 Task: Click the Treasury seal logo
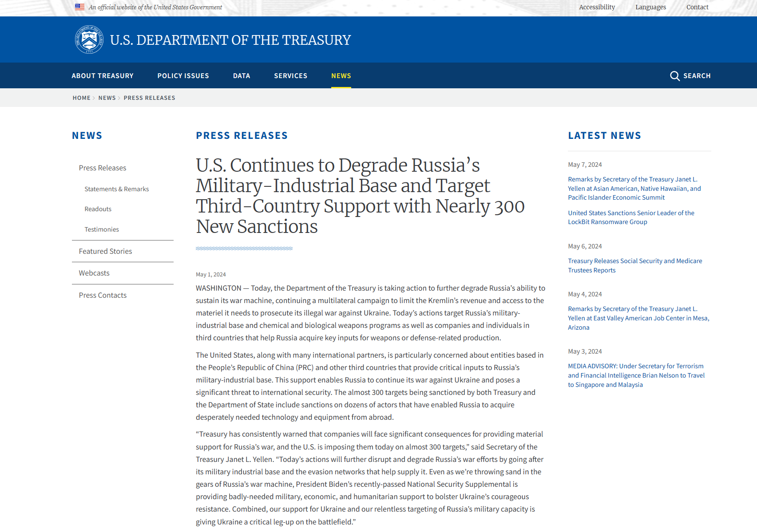pos(89,39)
